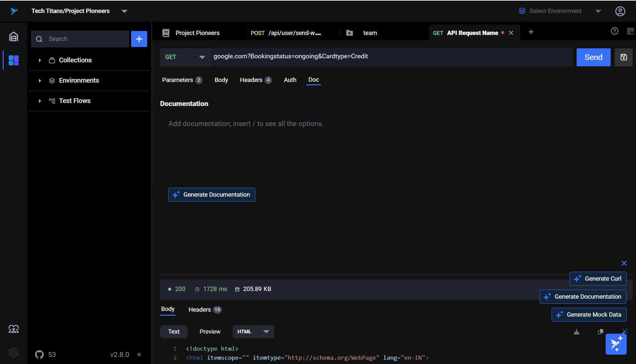Image resolution: width=636 pixels, height=364 pixels.
Task: Toggle the split layout icon
Action: pyautogui.click(x=630, y=31)
